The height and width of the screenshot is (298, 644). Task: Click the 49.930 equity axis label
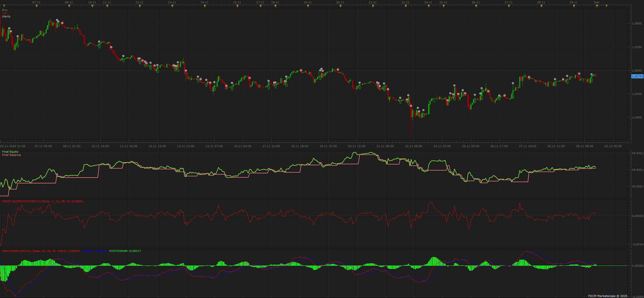[x=638, y=170]
